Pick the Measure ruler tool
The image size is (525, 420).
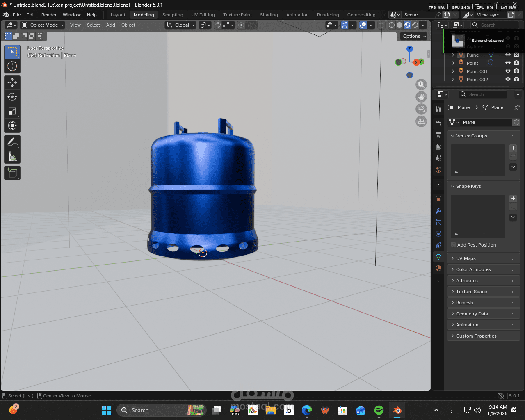click(12, 157)
